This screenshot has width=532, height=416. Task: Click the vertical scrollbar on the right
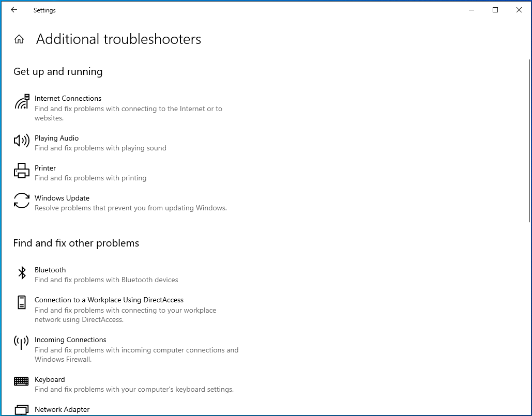tap(528, 140)
